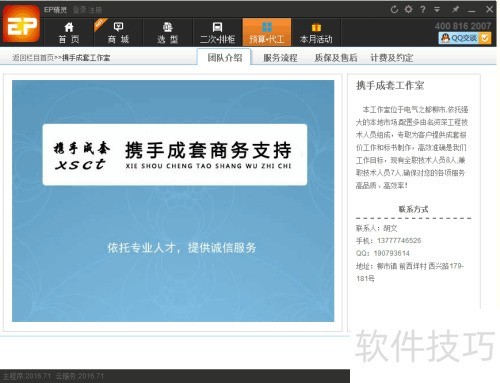Click the 登录 login link

pos(80,10)
